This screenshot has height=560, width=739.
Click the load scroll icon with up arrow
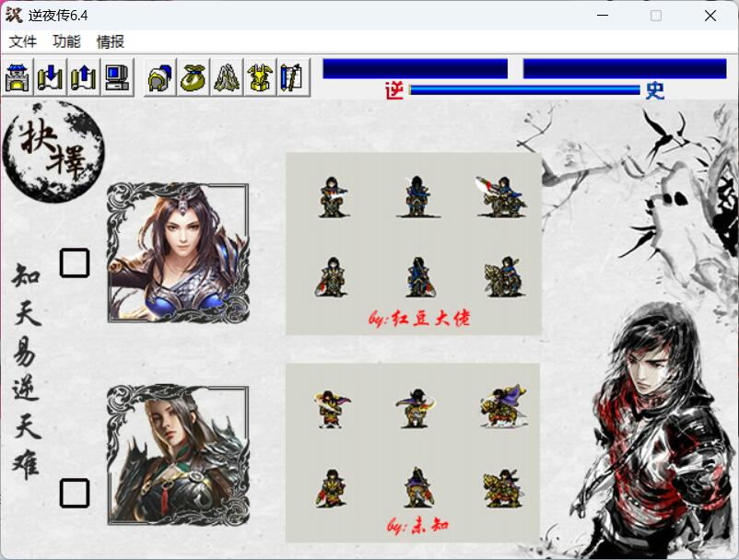pyautogui.click(x=84, y=77)
